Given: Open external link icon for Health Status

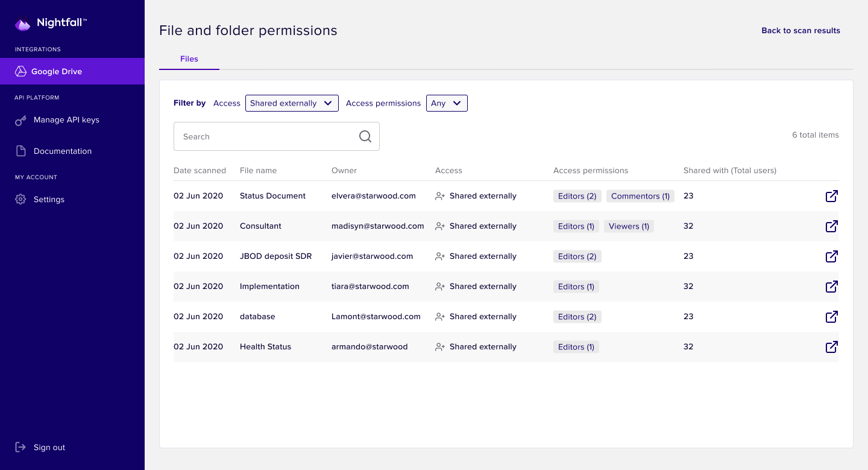Looking at the screenshot, I should coord(831,347).
